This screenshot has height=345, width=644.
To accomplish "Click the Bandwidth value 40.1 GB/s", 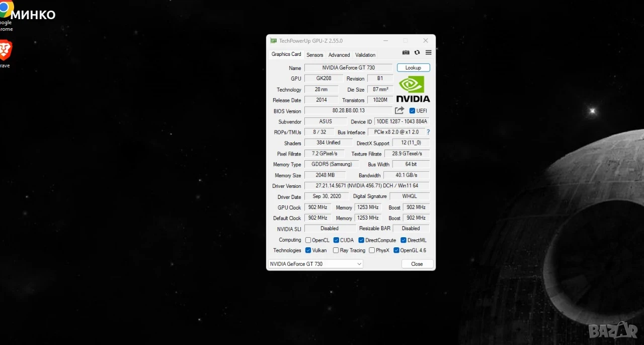I will click(407, 175).
